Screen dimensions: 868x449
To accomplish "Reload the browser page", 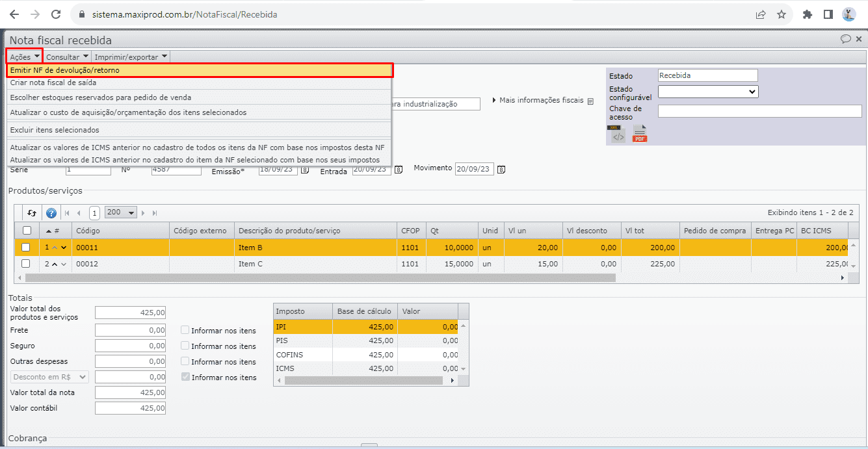I will (56, 14).
